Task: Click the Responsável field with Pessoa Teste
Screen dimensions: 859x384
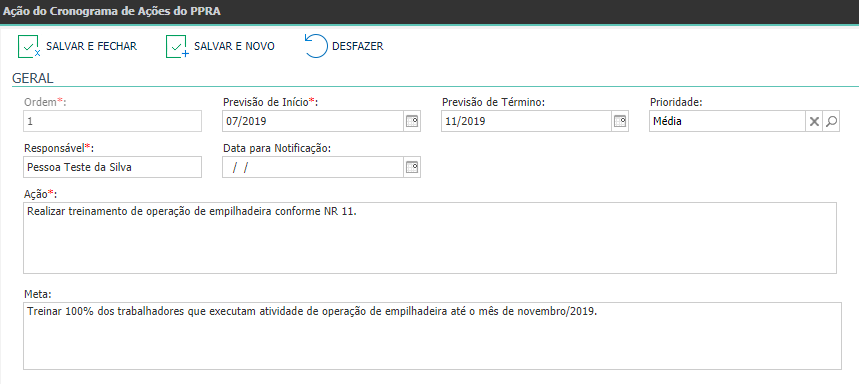Action: click(112, 168)
